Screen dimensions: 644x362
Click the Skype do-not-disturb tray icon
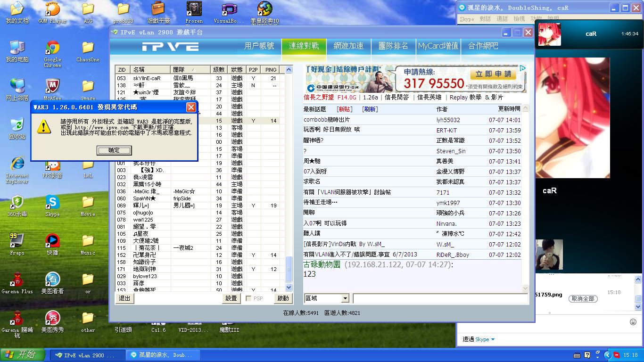(x=616, y=355)
